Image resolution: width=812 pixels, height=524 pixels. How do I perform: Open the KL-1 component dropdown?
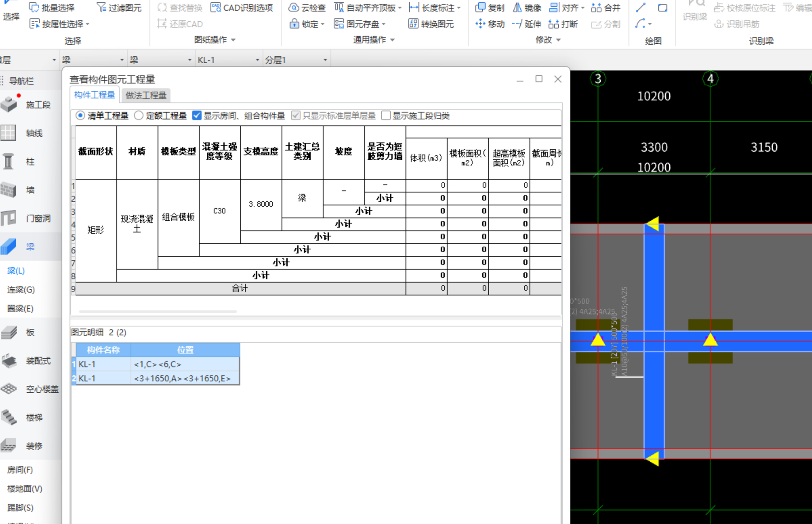point(257,60)
